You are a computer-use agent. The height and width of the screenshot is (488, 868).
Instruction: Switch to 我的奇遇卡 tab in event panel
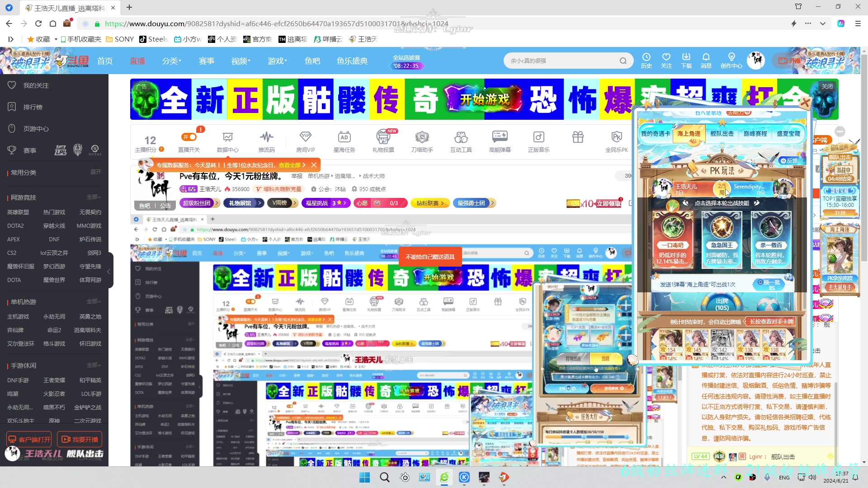click(x=655, y=134)
